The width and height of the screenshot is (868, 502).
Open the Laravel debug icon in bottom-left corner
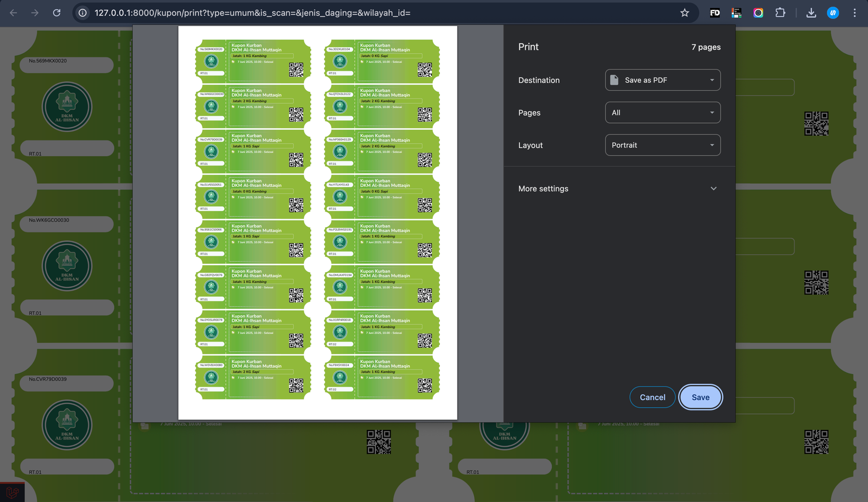(12, 492)
